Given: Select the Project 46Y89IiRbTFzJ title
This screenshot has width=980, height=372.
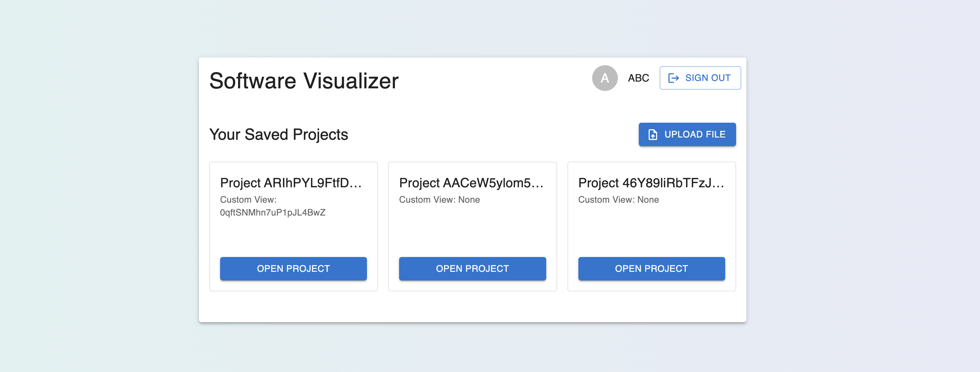Looking at the screenshot, I should click(651, 183).
